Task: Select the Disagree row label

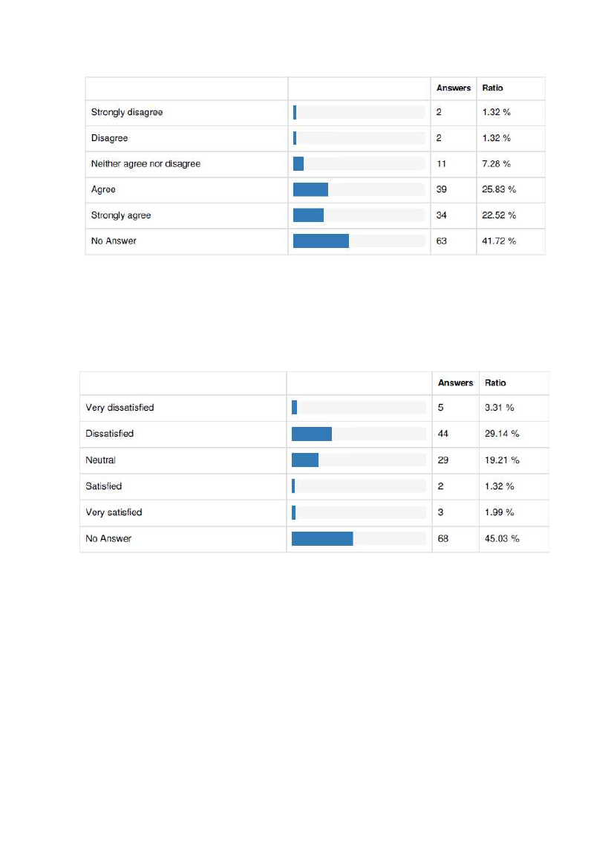Action: [x=109, y=138]
